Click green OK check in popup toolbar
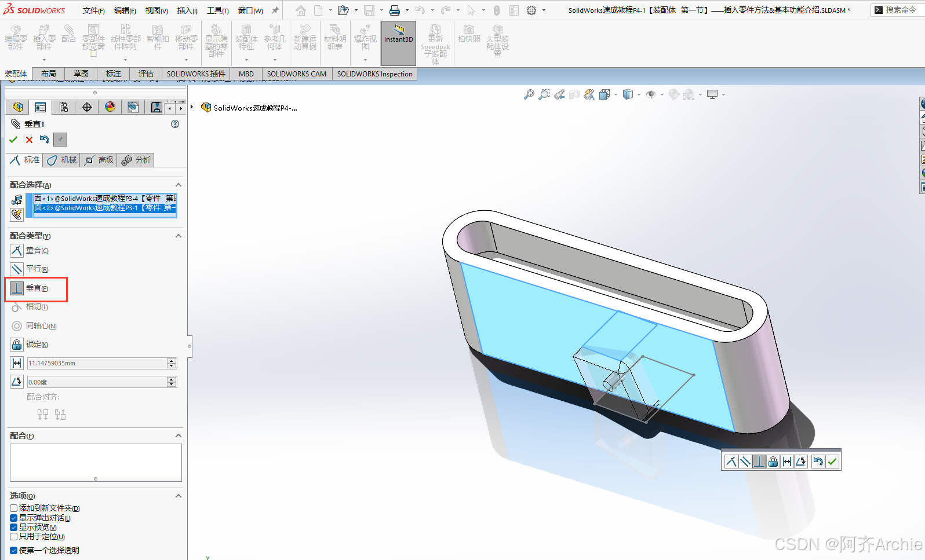This screenshot has width=925, height=560. pos(833,462)
